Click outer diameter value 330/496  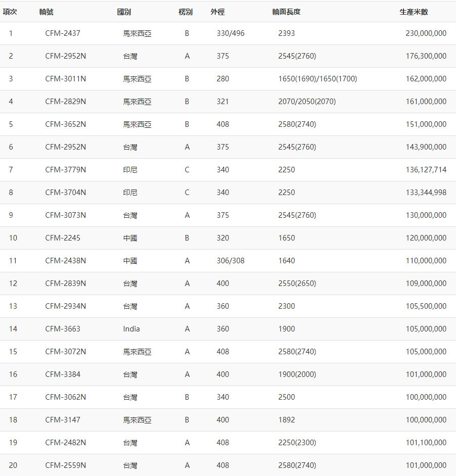tap(231, 33)
